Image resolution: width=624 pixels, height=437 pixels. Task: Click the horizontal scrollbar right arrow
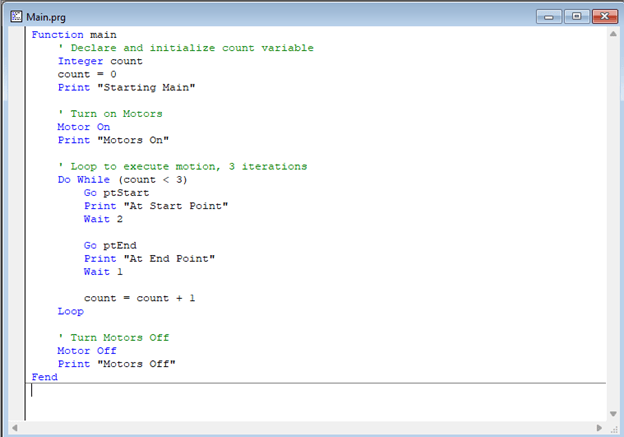tap(599, 428)
